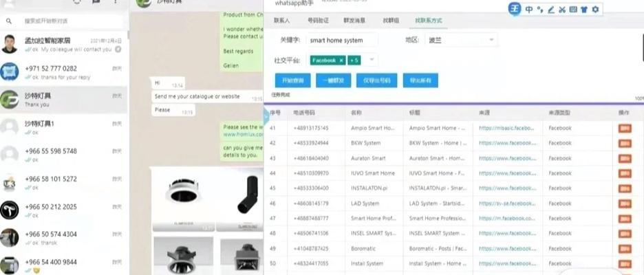Click the keyword field 'smart home system'
The width and height of the screenshot is (644, 275).
[342, 41]
